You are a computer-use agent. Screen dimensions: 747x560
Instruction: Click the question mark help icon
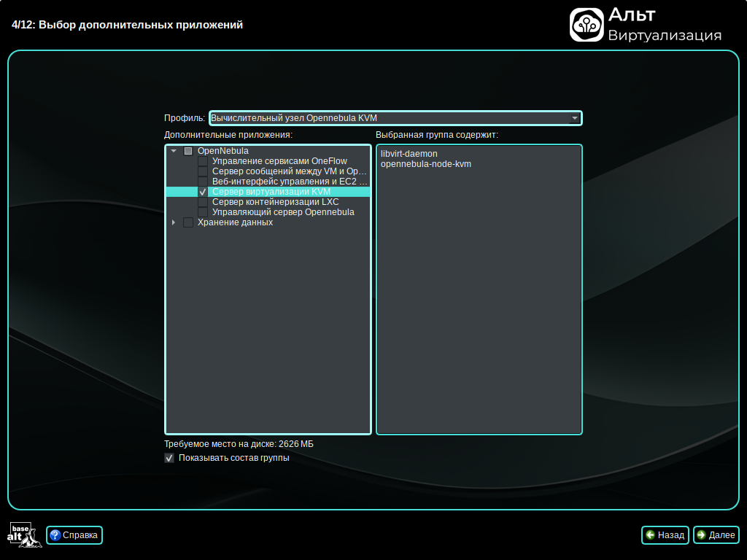(x=55, y=535)
